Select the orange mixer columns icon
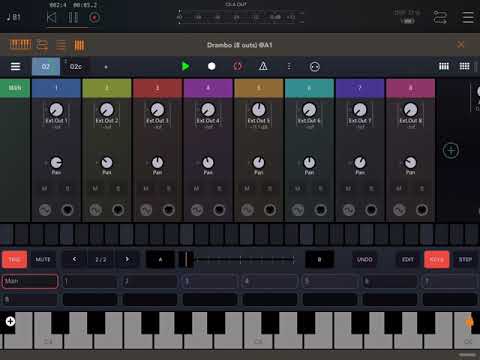Screen dimensions: 480x360 click(79, 45)
